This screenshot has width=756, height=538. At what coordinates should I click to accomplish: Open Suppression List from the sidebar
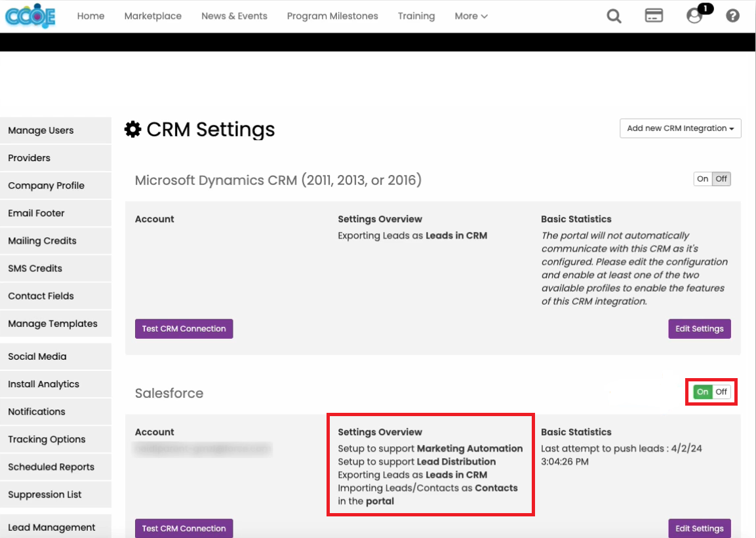[44, 494]
